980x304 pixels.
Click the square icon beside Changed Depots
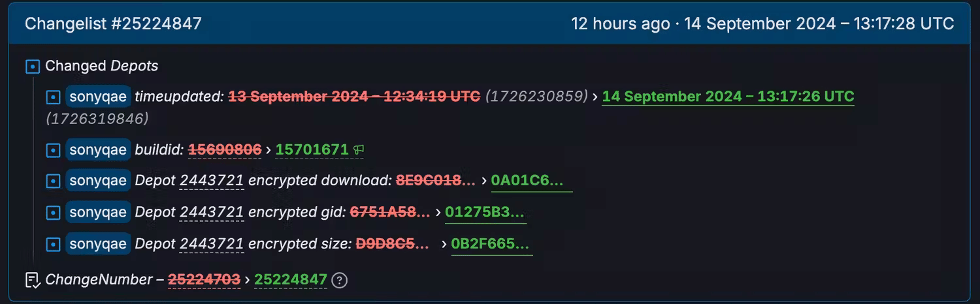point(33,67)
